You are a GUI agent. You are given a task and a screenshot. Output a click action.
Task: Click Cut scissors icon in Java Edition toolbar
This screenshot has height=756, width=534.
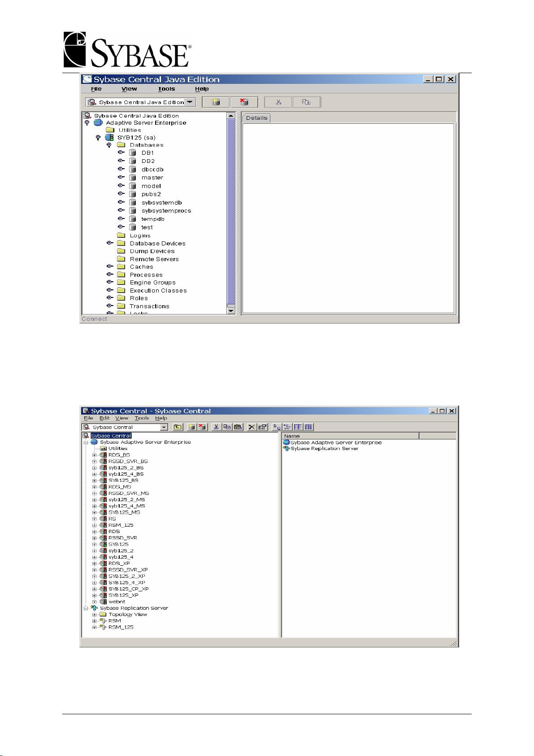coord(278,102)
